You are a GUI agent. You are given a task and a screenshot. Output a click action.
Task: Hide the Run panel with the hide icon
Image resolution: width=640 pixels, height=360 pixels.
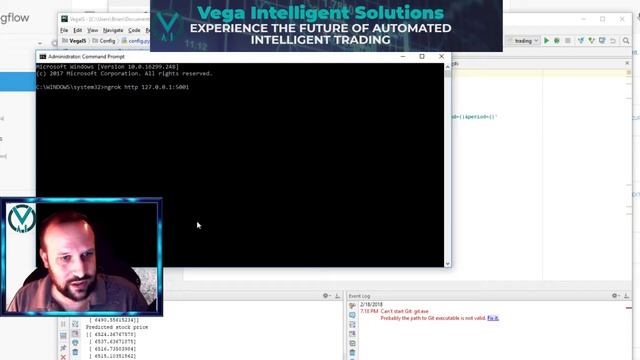[337, 296]
